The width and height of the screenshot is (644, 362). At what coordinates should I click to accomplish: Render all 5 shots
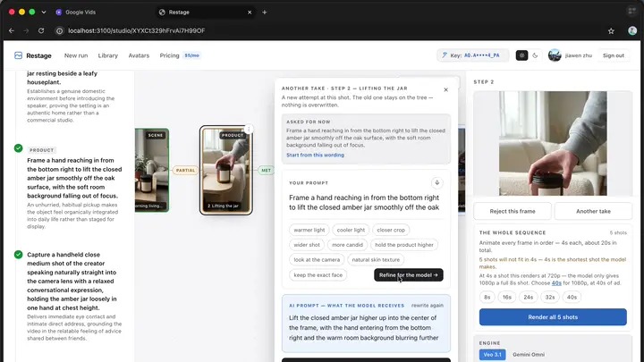click(x=553, y=317)
